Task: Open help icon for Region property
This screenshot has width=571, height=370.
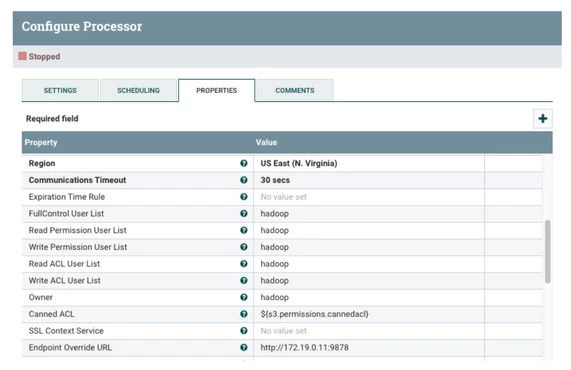Action: coord(244,163)
